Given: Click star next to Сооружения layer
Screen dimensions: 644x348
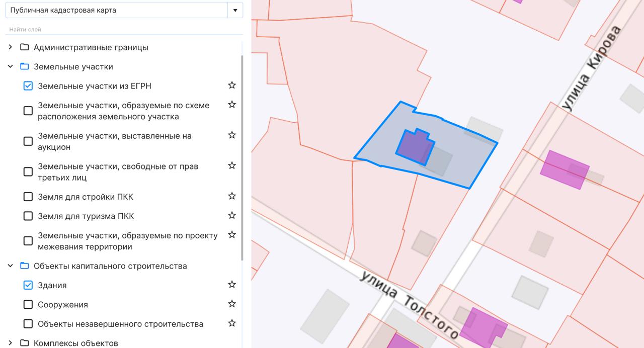Looking at the screenshot, I should [232, 304].
